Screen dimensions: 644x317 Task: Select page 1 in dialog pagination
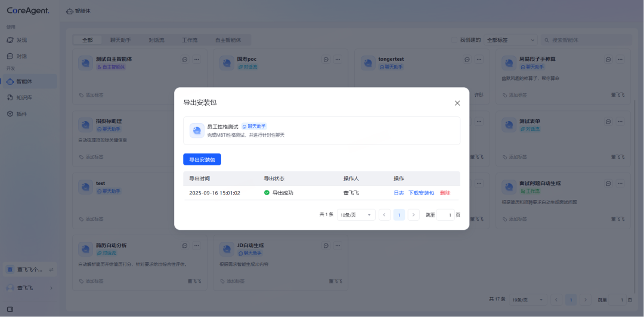pyautogui.click(x=399, y=215)
